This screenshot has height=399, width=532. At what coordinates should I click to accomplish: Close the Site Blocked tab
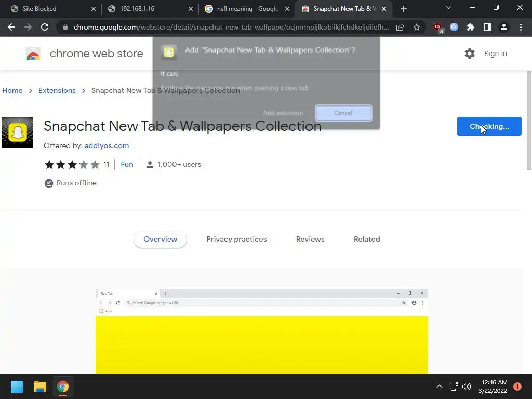94,9
